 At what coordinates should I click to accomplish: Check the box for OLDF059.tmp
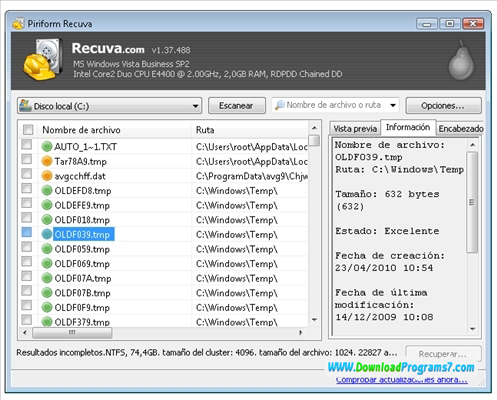(27, 247)
